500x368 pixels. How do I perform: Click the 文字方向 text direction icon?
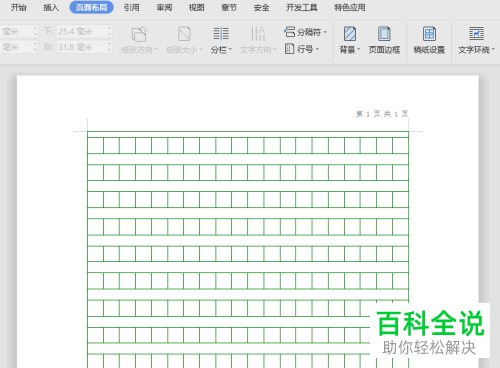click(258, 34)
